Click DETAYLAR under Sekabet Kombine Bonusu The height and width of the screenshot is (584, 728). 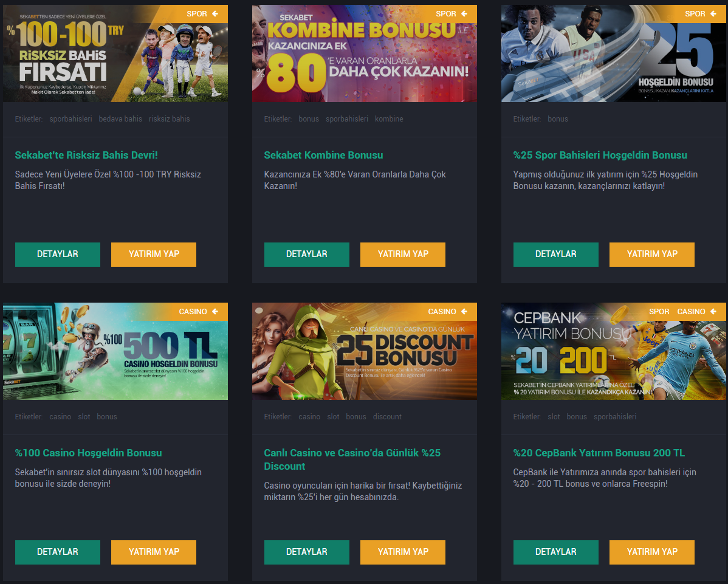click(x=306, y=255)
